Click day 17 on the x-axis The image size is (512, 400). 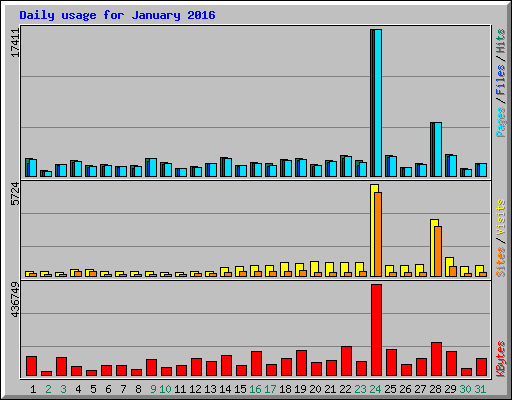click(270, 389)
